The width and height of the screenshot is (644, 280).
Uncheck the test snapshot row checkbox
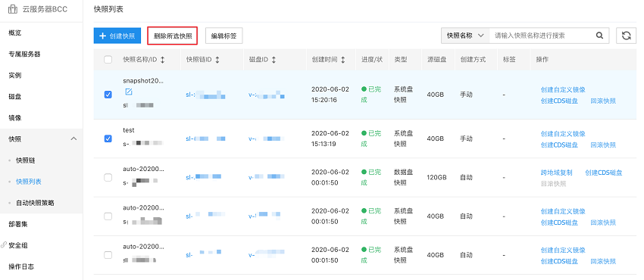[x=108, y=138]
